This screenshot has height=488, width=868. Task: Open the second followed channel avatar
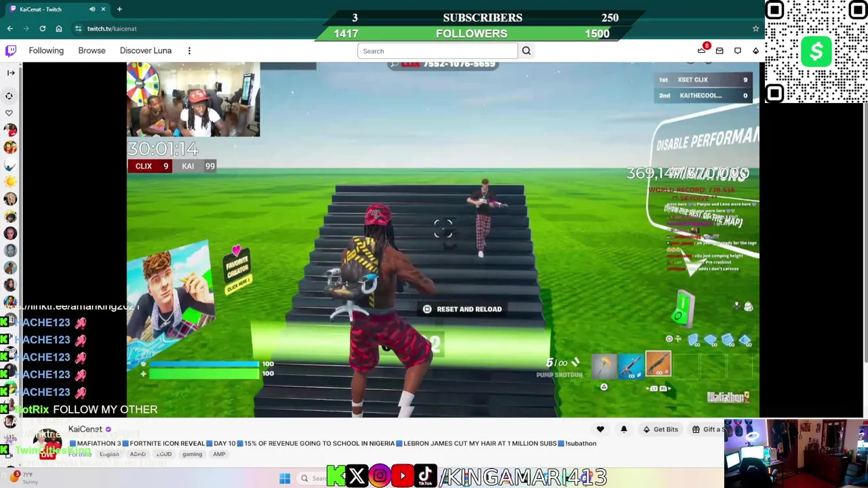click(10, 147)
